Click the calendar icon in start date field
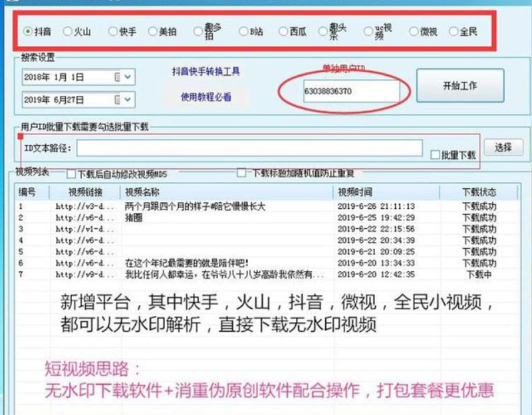Viewport: 532px width, 415px height. (x=117, y=77)
